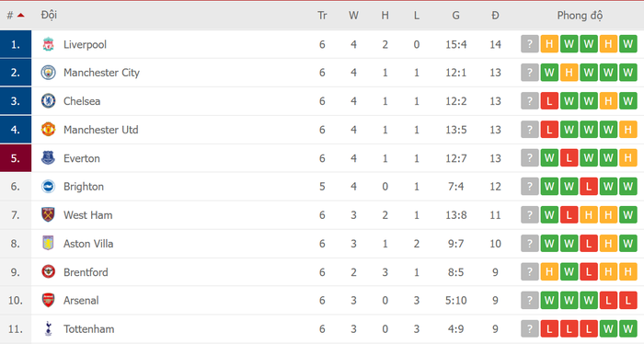Open the Brentford team link
Viewport: 644px width, 344px height.
pos(86,272)
